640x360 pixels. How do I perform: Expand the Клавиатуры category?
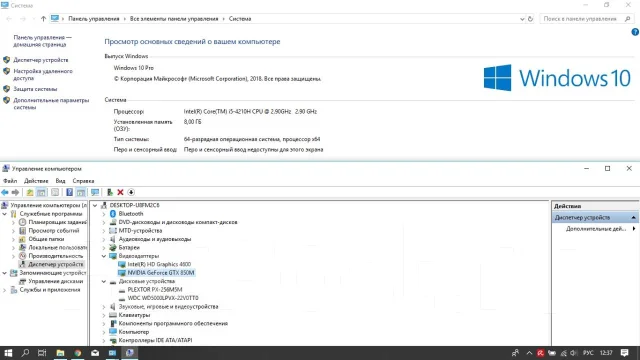104,315
